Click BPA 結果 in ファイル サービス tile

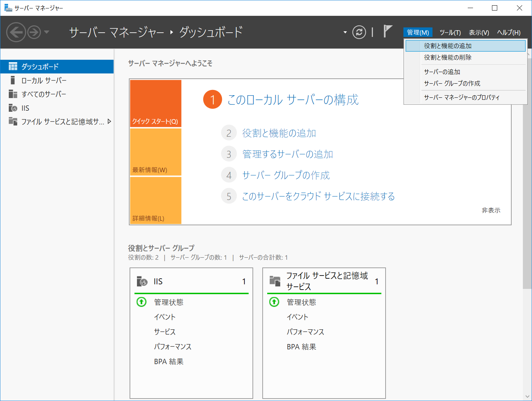pyautogui.click(x=301, y=347)
